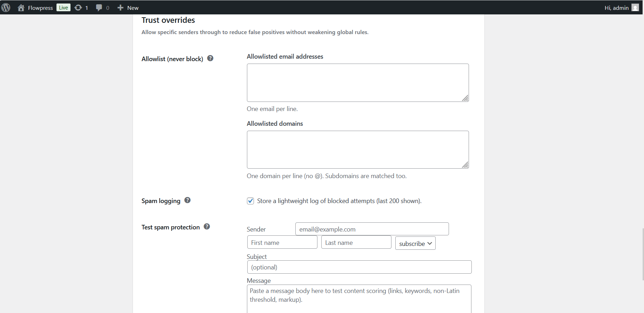Click the admin avatar icon

pos(635,8)
